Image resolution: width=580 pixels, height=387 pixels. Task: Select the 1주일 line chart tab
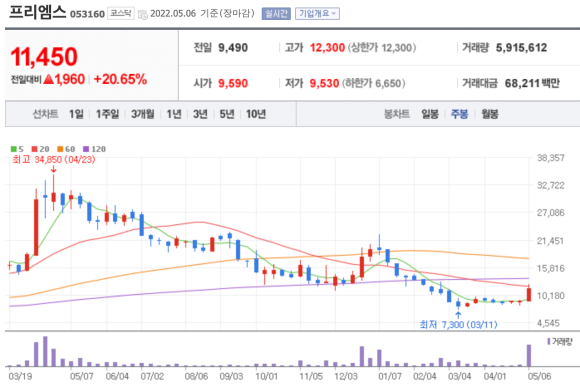point(107,114)
